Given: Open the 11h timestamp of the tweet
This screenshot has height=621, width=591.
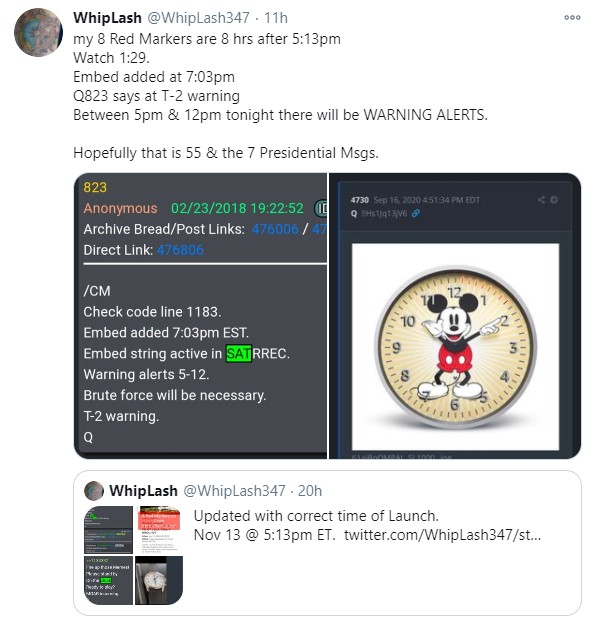Looking at the screenshot, I should click(x=276, y=18).
